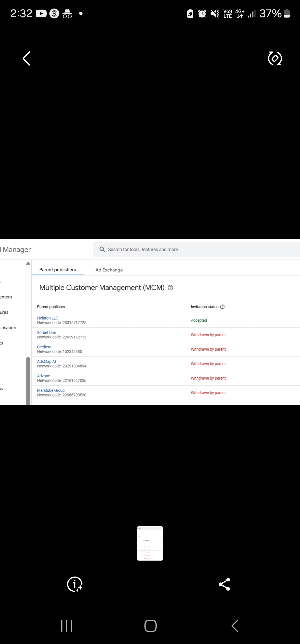
Task: Click the sidebar vertical scrollbar handle
Action: click(x=28, y=380)
